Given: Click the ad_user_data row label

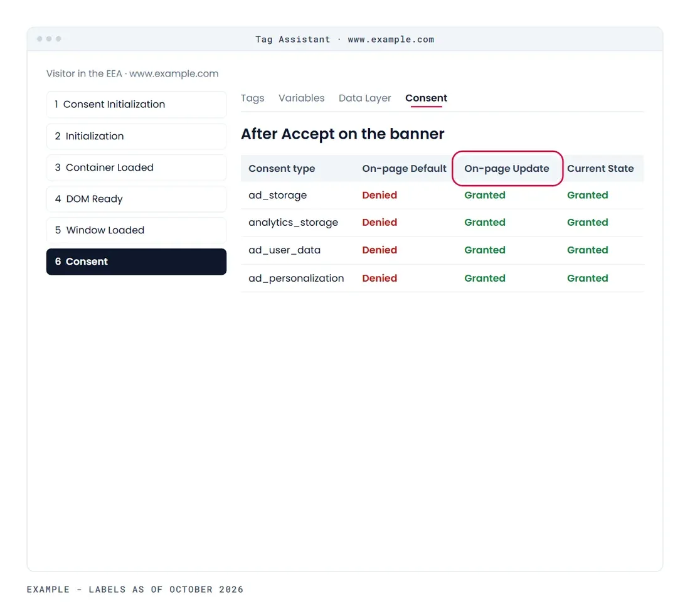Looking at the screenshot, I should point(284,250).
